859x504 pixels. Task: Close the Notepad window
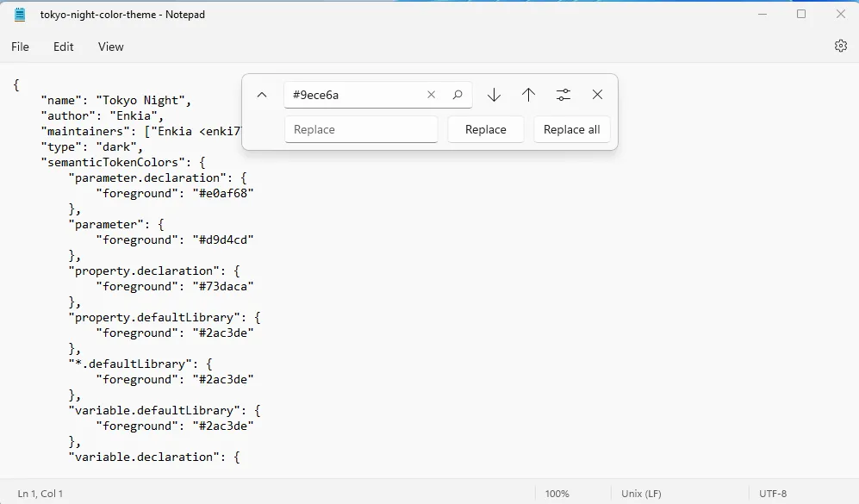[x=840, y=15]
